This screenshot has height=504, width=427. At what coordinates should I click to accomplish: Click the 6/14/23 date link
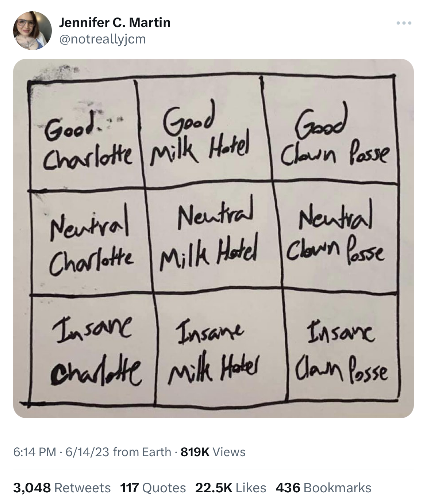pyautogui.click(x=87, y=452)
